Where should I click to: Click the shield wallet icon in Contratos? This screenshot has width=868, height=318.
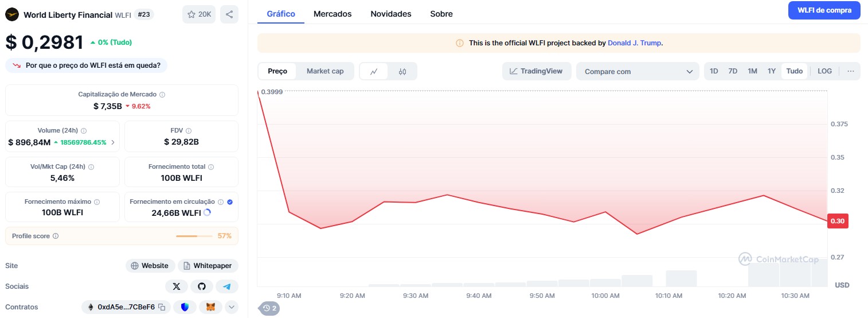tap(185, 307)
